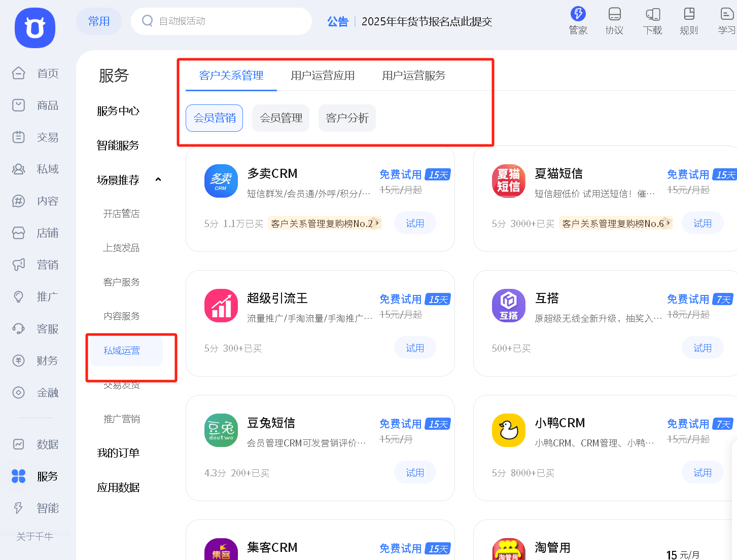Select 推广营销 under 场景推荐

[x=122, y=419]
